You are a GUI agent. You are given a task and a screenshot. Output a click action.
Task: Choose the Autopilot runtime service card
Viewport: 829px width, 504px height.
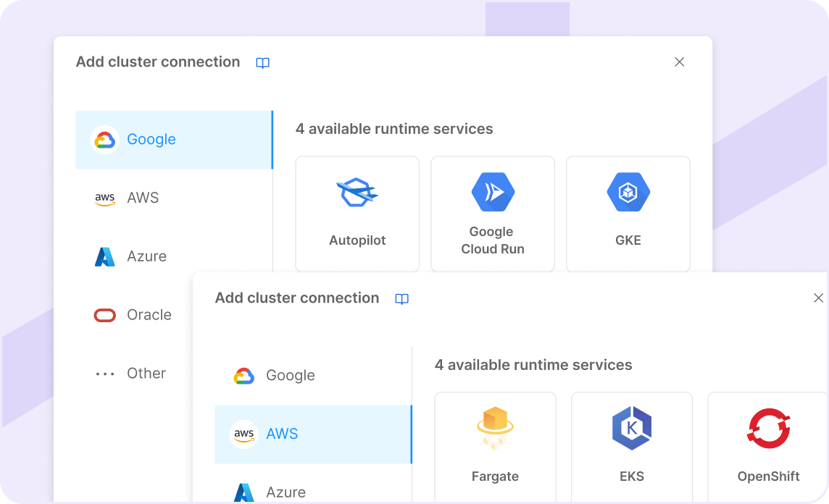point(357,214)
